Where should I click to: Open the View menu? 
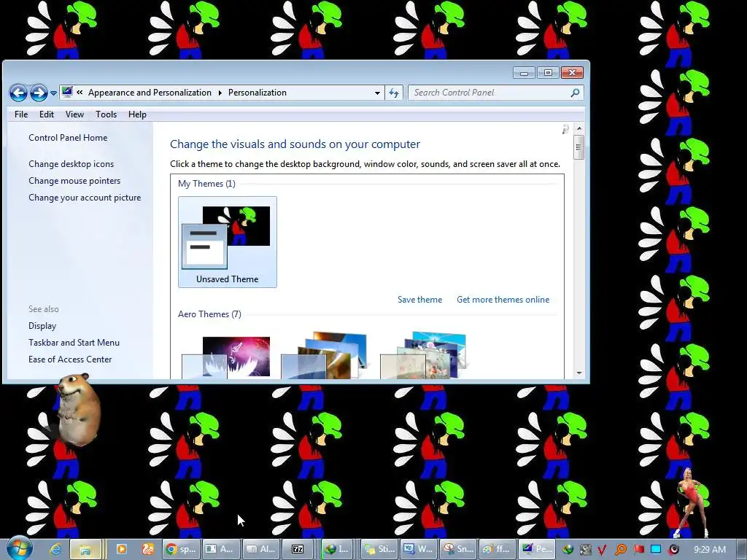[74, 114]
